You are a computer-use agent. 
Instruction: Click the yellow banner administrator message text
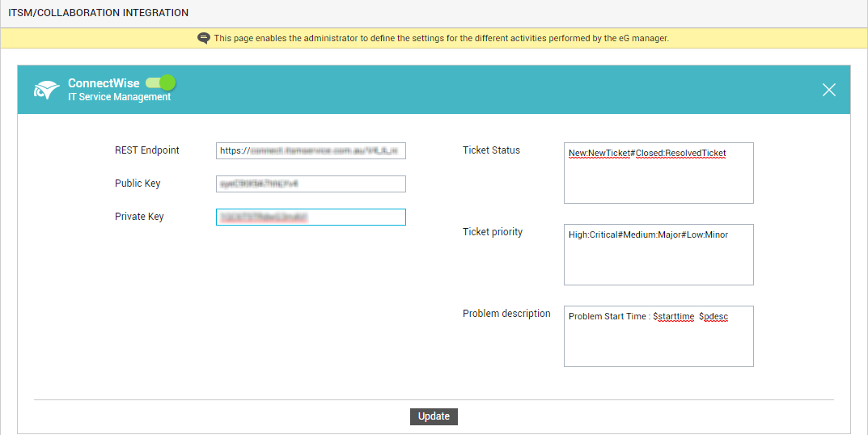[x=441, y=38]
